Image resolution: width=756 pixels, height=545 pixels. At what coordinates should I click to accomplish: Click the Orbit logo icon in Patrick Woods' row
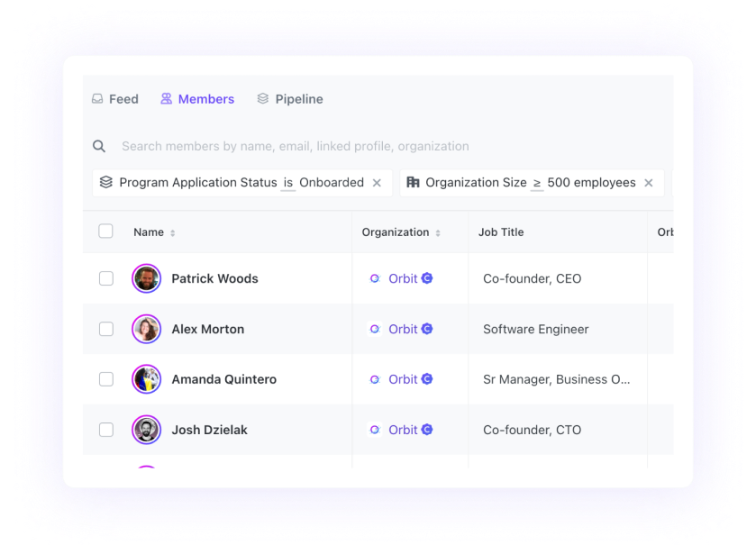[375, 278]
